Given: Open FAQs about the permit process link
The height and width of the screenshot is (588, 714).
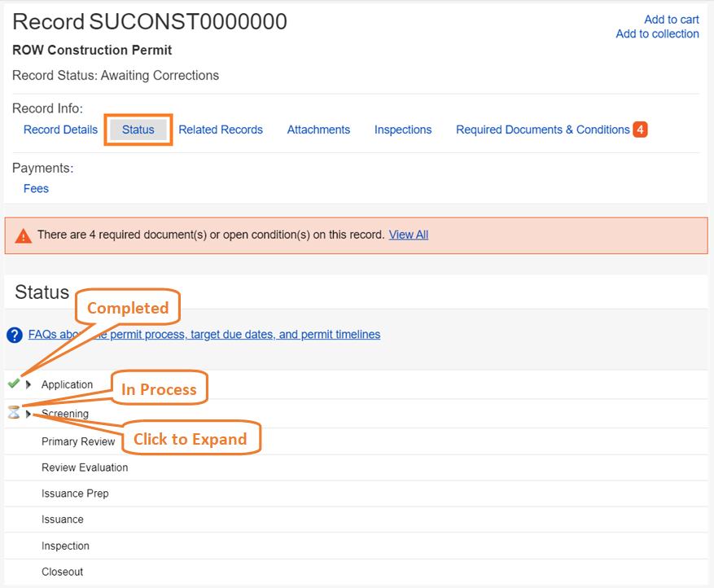Looking at the screenshot, I should pyautogui.click(x=204, y=334).
